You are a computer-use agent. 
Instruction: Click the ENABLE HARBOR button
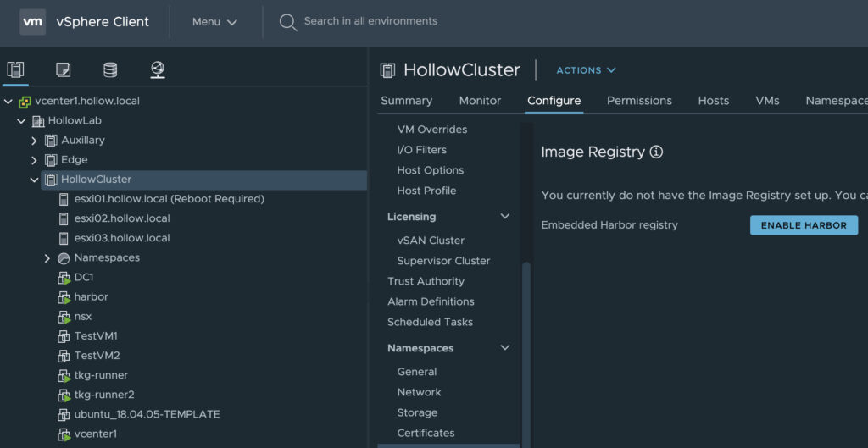point(804,225)
